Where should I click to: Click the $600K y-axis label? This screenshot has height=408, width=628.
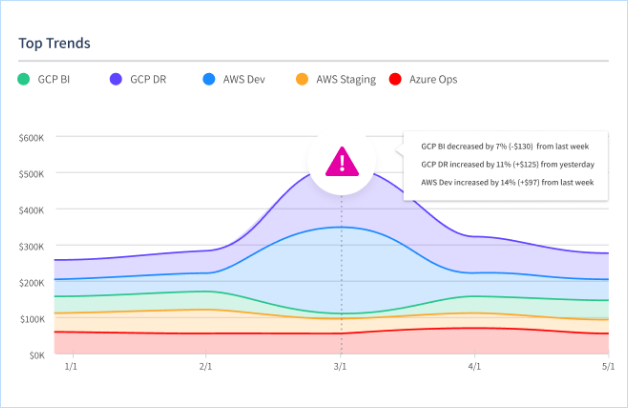pyautogui.click(x=32, y=137)
